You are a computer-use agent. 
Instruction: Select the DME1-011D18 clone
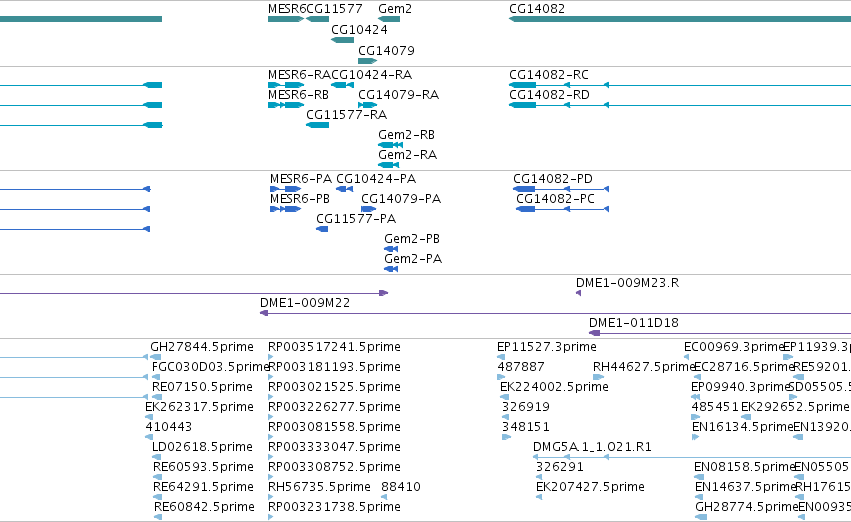720,333
